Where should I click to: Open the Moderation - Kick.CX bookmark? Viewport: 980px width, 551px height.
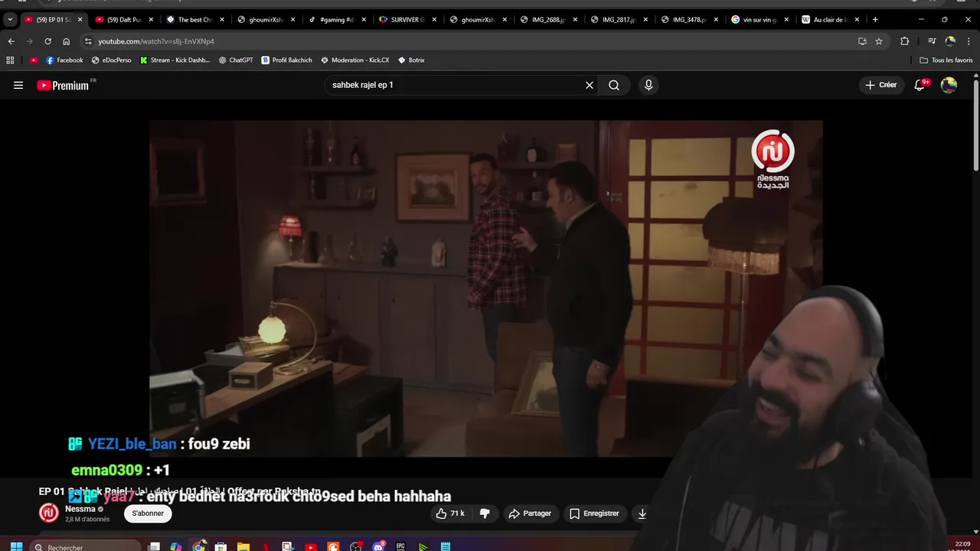click(x=355, y=60)
